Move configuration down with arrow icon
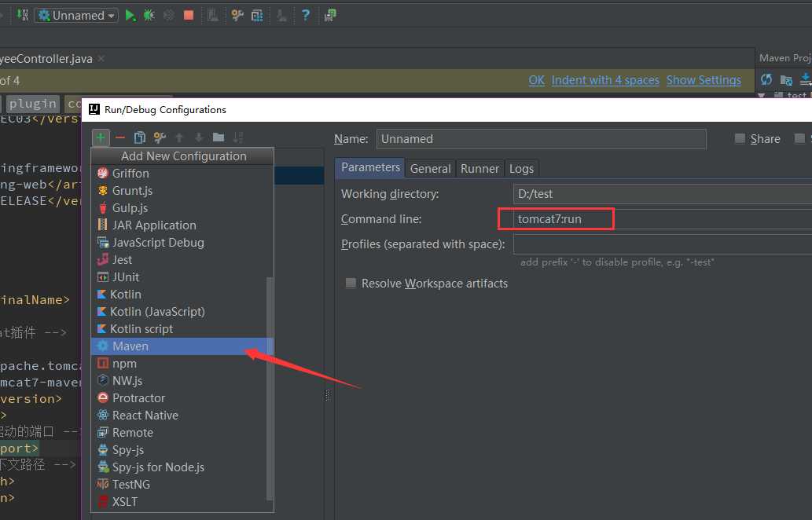This screenshot has height=520, width=812. 199,137
